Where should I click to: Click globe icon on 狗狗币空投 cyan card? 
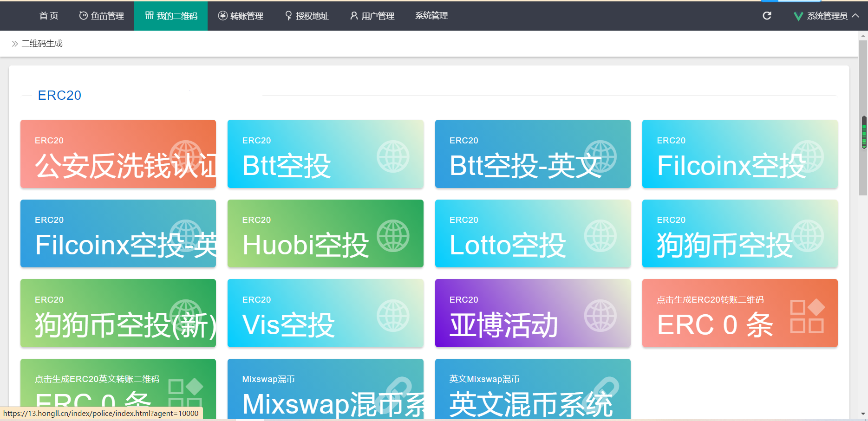click(808, 236)
